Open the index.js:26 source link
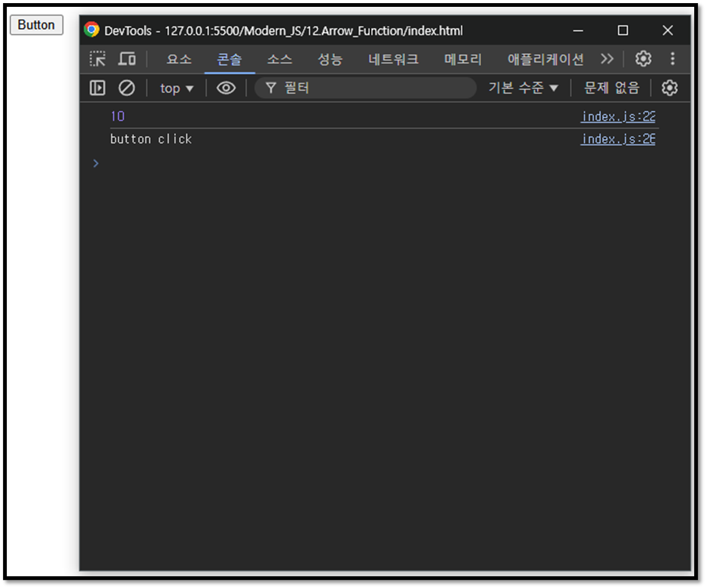This screenshot has height=588, width=706. click(x=617, y=139)
